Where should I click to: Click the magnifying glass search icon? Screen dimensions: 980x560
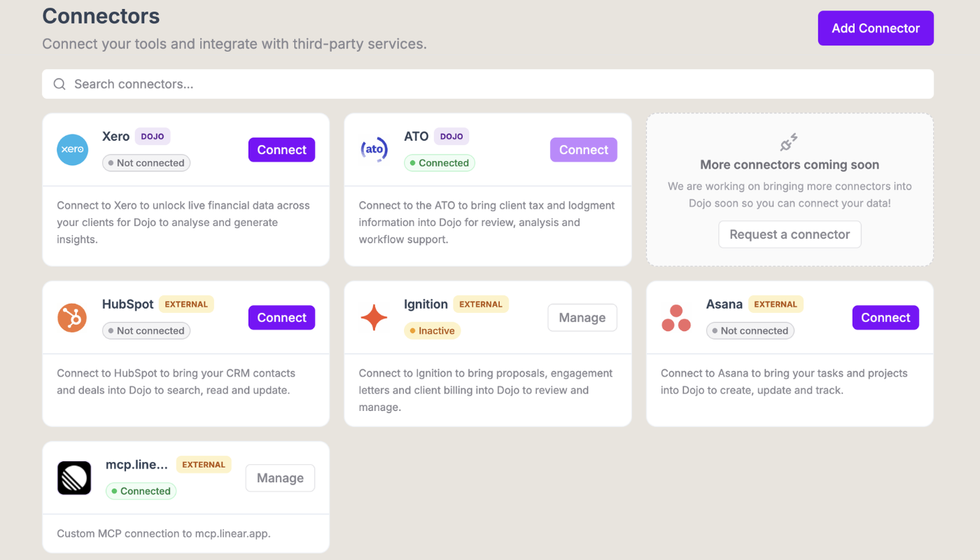[59, 84]
